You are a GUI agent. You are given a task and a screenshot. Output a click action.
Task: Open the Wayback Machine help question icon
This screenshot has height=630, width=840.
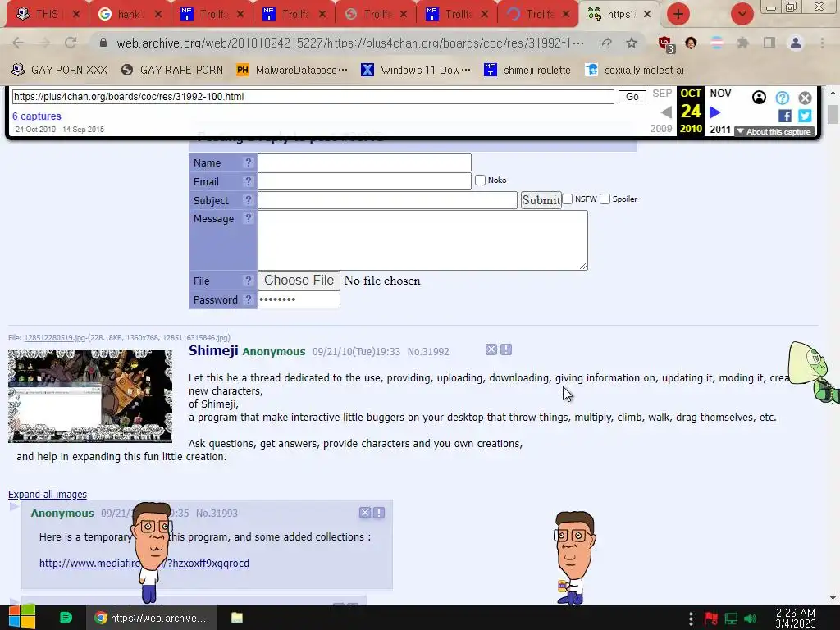[782, 98]
